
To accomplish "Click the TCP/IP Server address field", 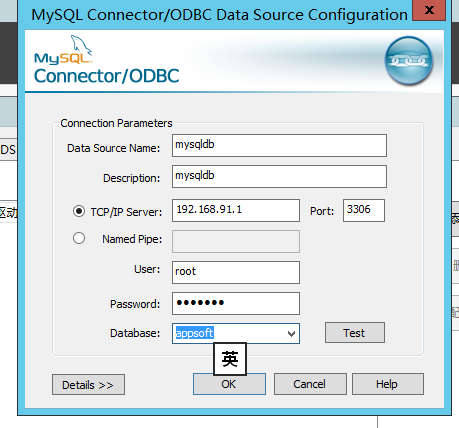I will 236,210.
